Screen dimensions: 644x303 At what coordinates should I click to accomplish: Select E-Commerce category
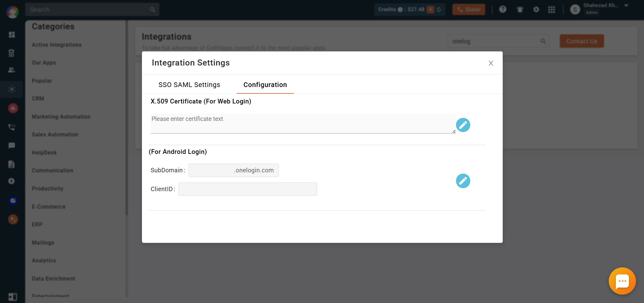pos(49,207)
